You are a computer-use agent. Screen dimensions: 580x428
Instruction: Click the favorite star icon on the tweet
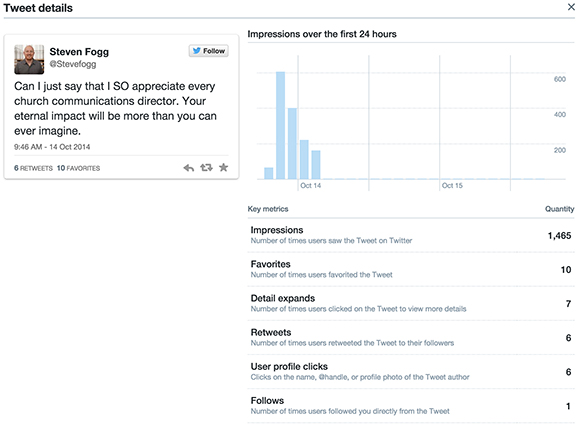(223, 168)
